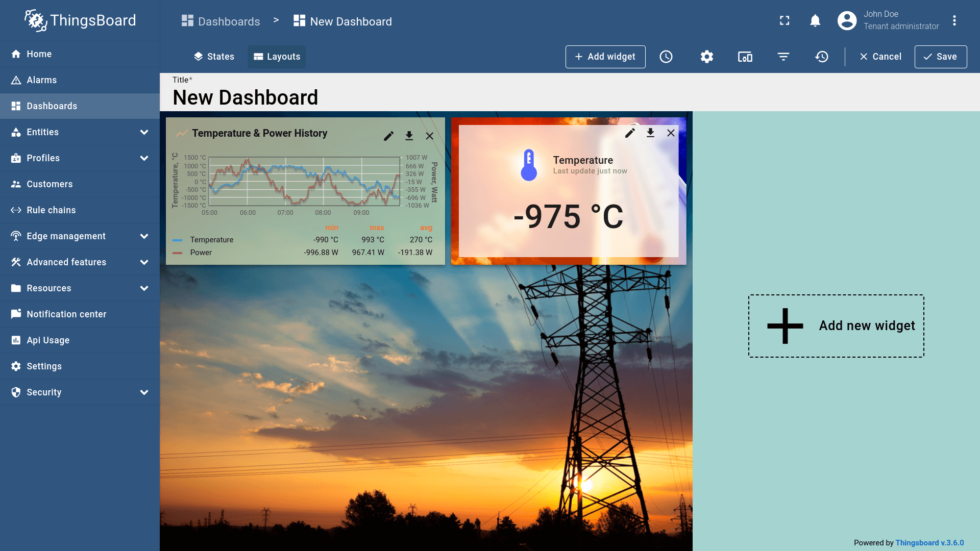Open the Notification center

(x=66, y=314)
